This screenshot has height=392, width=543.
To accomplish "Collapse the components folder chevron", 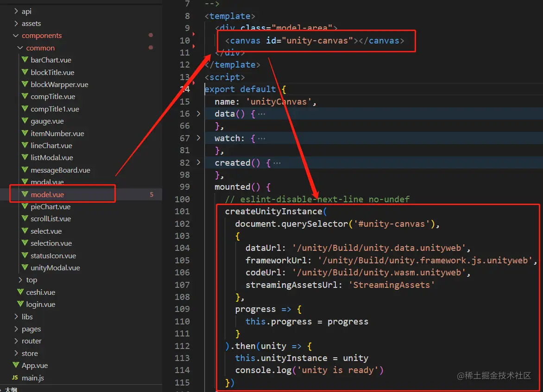I will tap(16, 35).
